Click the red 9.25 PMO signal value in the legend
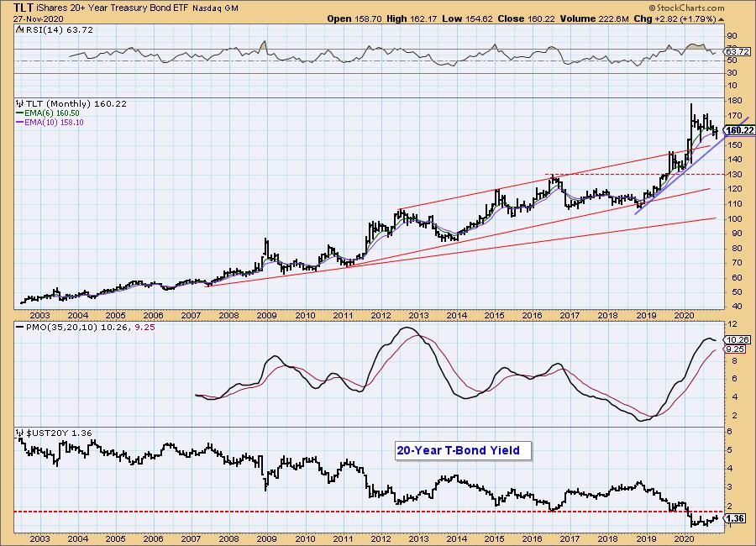 [x=144, y=327]
